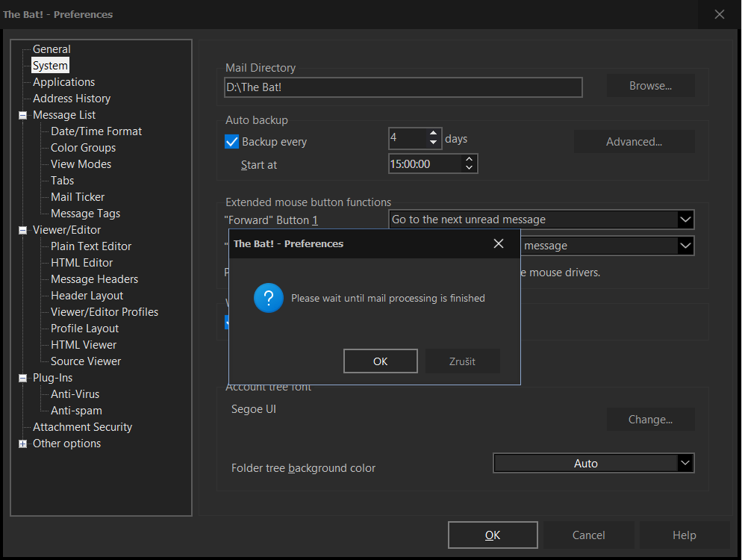Open Source Viewer settings
The height and width of the screenshot is (560, 742).
86,361
